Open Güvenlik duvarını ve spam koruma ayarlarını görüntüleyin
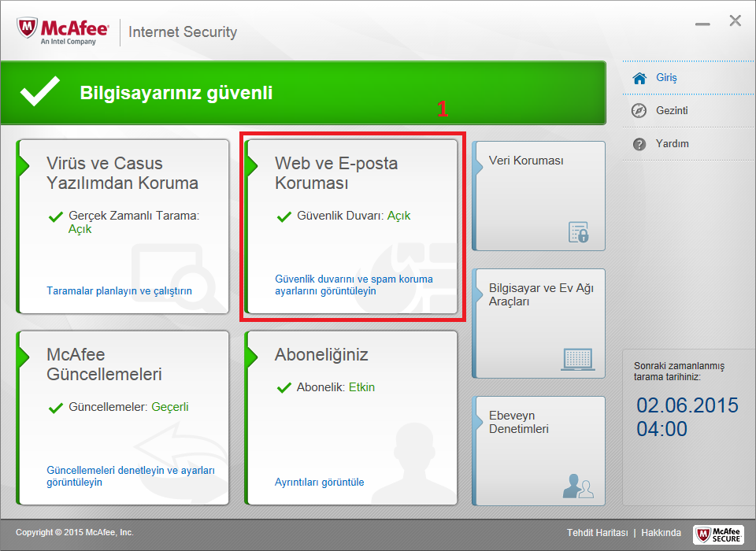The height and width of the screenshot is (551, 756). (x=354, y=285)
